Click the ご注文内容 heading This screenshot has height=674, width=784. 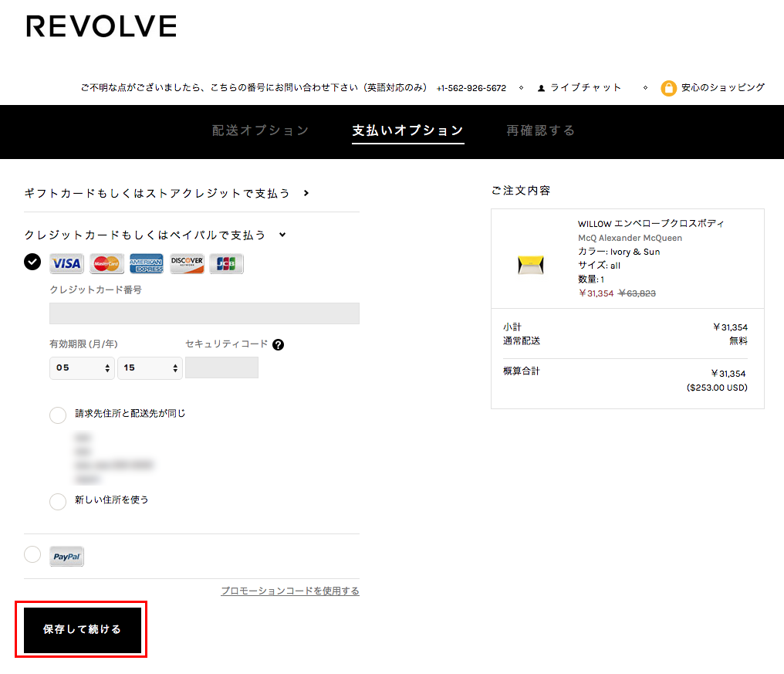(x=521, y=191)
